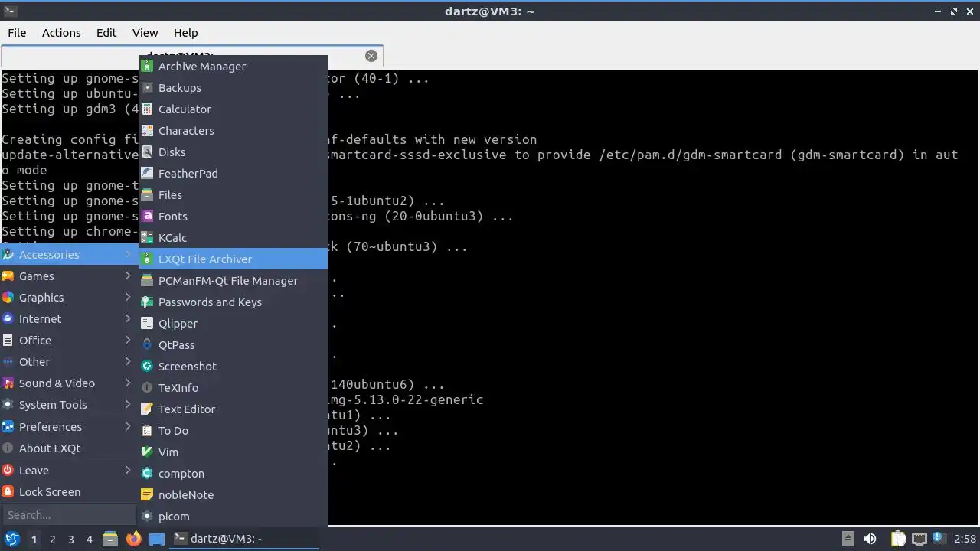Expand the Office submenu
Viewport: 980px width, 551px height.
(69, 341)
